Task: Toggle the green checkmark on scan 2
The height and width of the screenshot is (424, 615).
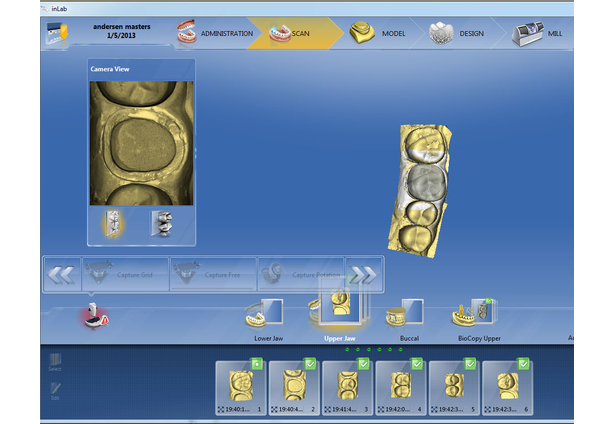Action: [x=310, y=364]
